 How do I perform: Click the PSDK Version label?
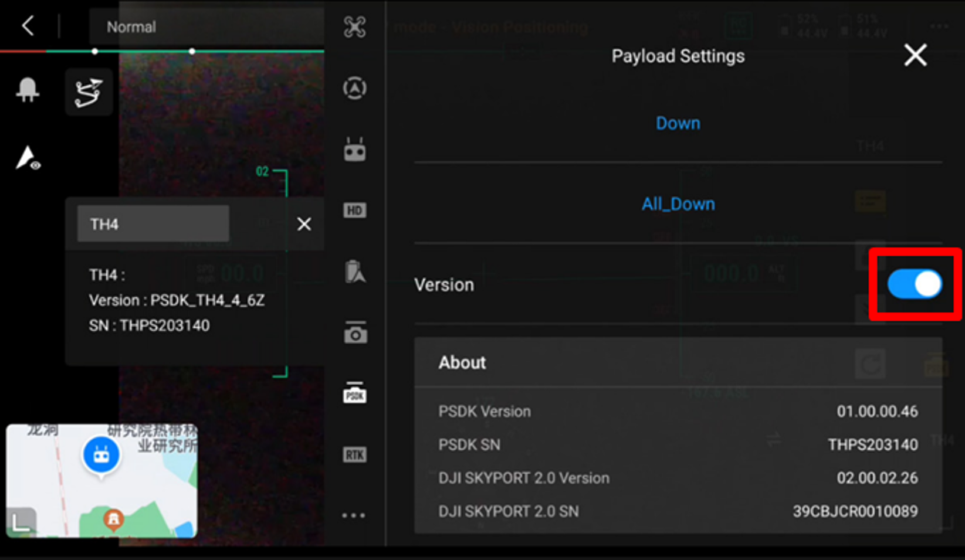(485, 412)
